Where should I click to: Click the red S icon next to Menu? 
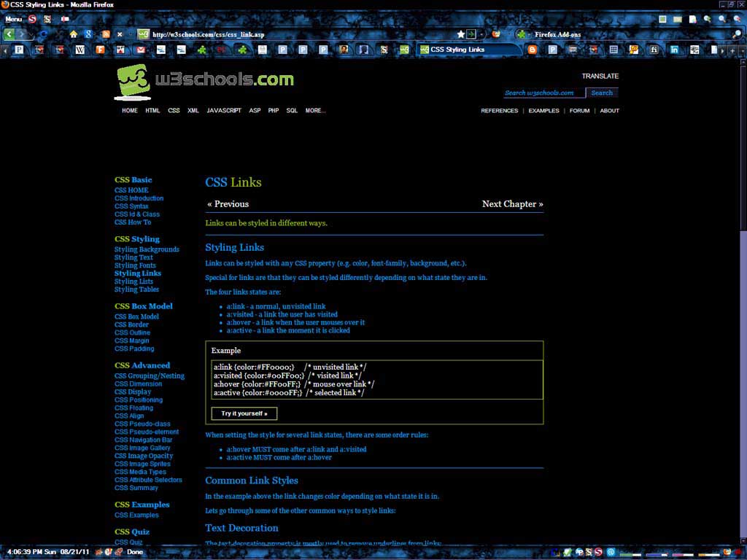32,19
